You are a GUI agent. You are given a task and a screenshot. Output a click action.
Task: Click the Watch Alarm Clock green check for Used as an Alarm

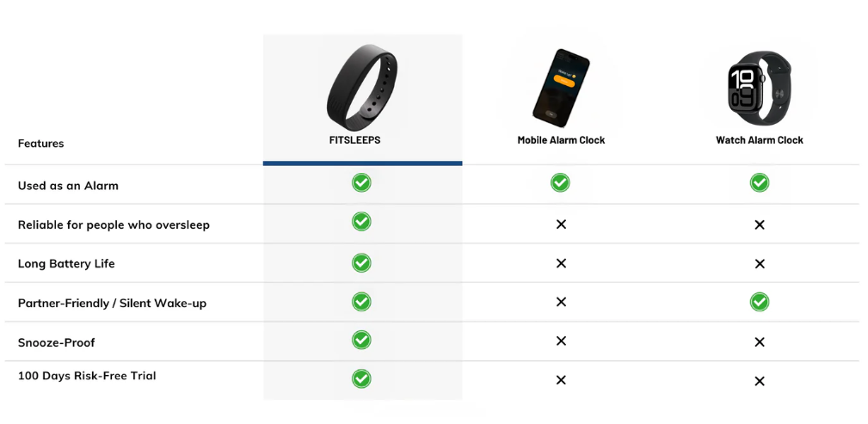[x=760, y=182]
